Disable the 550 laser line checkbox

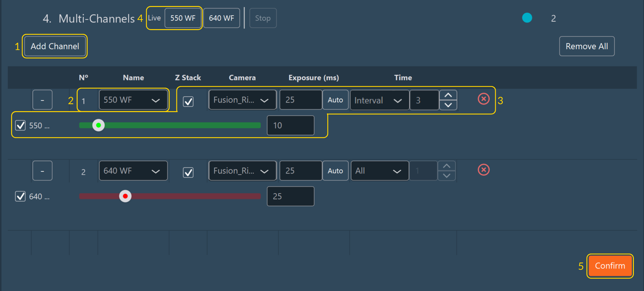pyautogui.click(x=21, y=125)
